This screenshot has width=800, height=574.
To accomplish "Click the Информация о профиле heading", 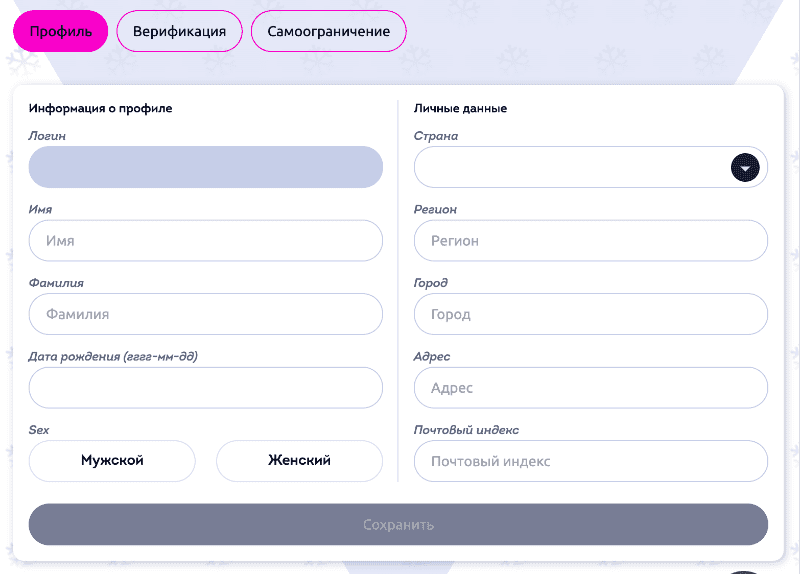I will coord(100,108).
